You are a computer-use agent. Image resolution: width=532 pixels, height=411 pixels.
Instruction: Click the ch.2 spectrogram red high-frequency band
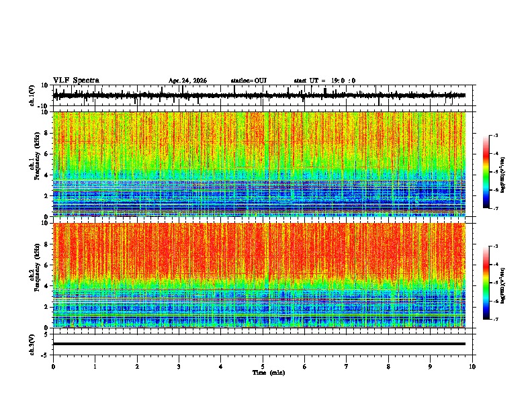259,249
